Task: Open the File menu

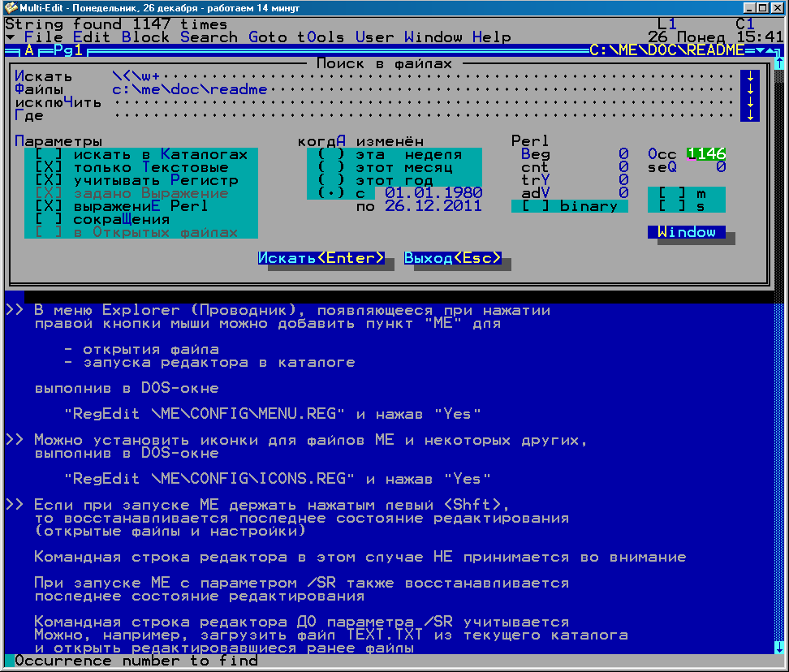Action: [x=43, y=37]
